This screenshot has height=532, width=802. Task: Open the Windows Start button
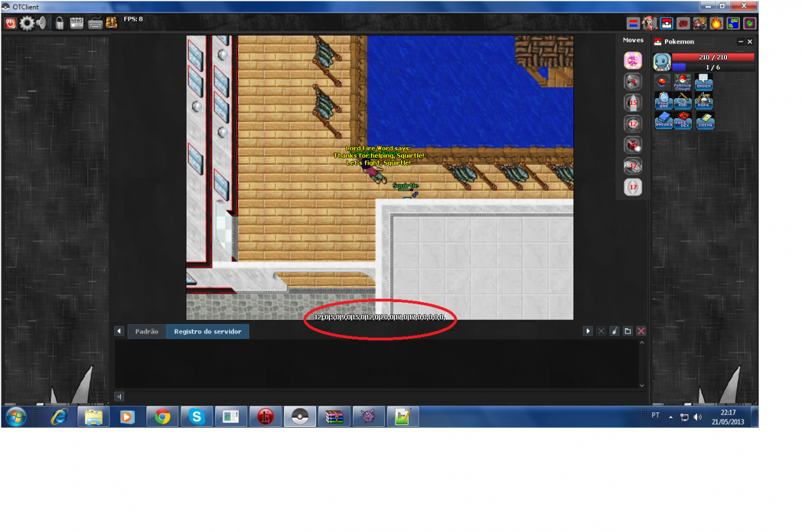coord(15,416)
